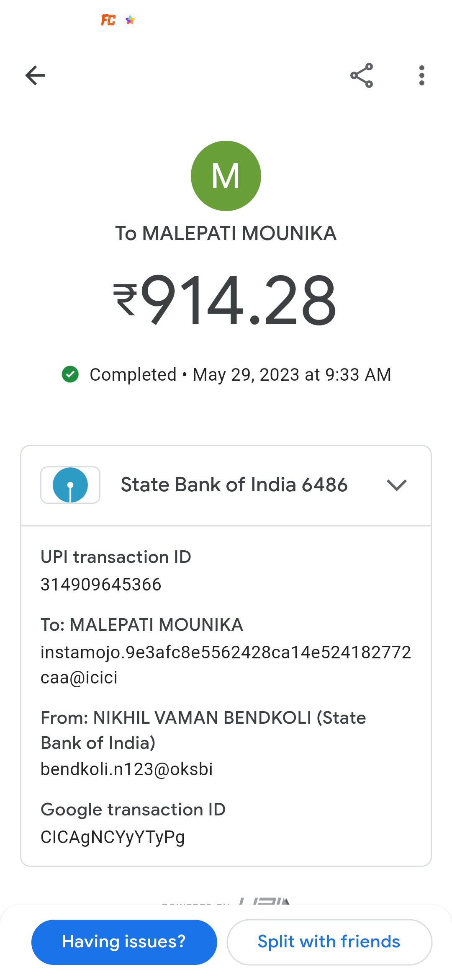This screenshot has width=452, height=980.
Task: Tap the Google transaction ID CICAgNCYyYTyPg
Action: pos(113,837)
